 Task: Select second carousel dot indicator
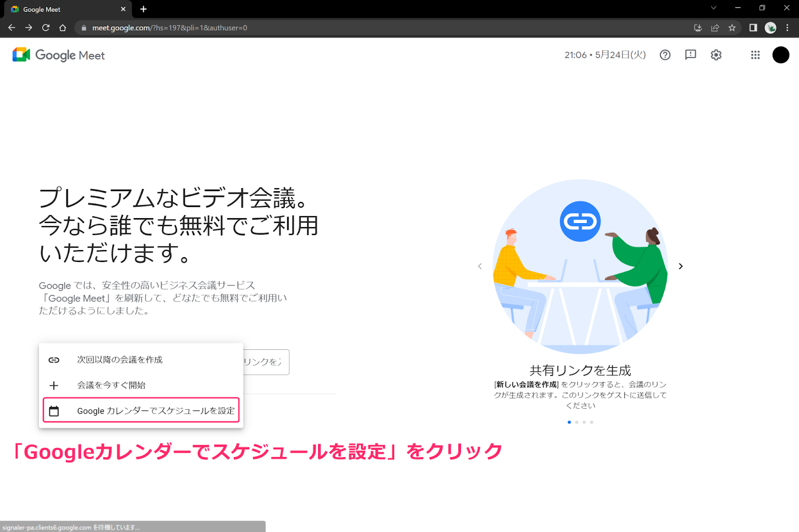click(577, 422)
